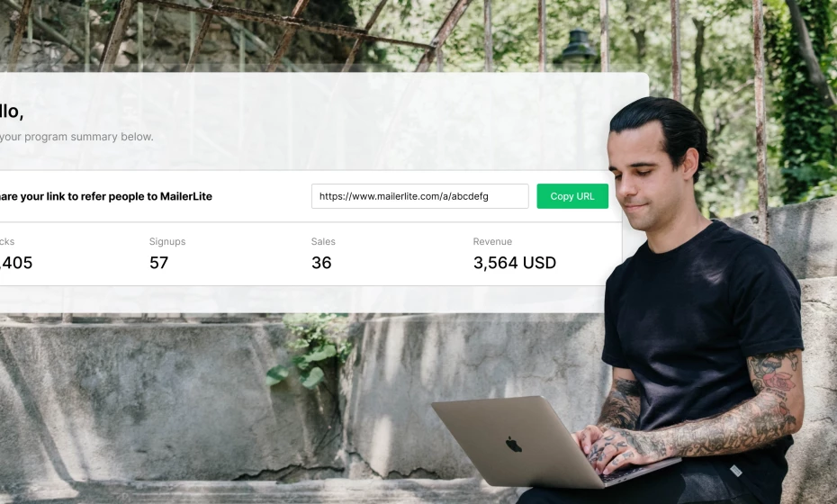
Task: Click the clothing tag on his pants
Action: [x=736, y=471]
